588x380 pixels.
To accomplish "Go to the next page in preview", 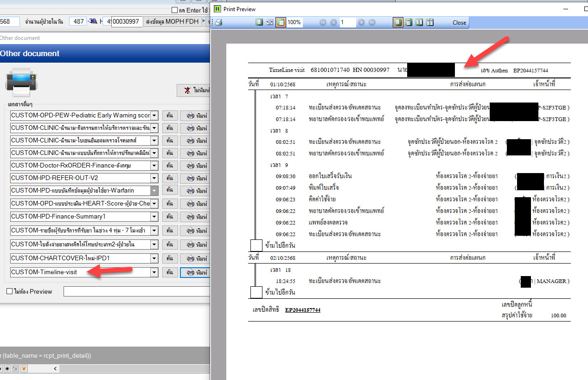I will [x=361, y=22].
